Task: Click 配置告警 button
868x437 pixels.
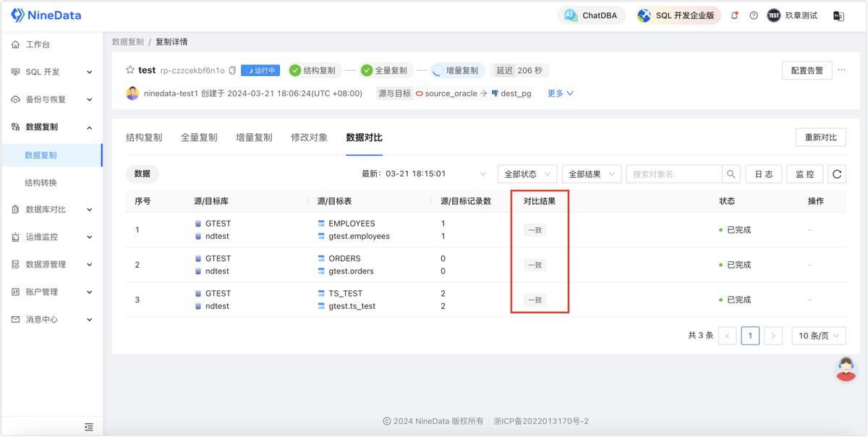Action: pos(807,70)
